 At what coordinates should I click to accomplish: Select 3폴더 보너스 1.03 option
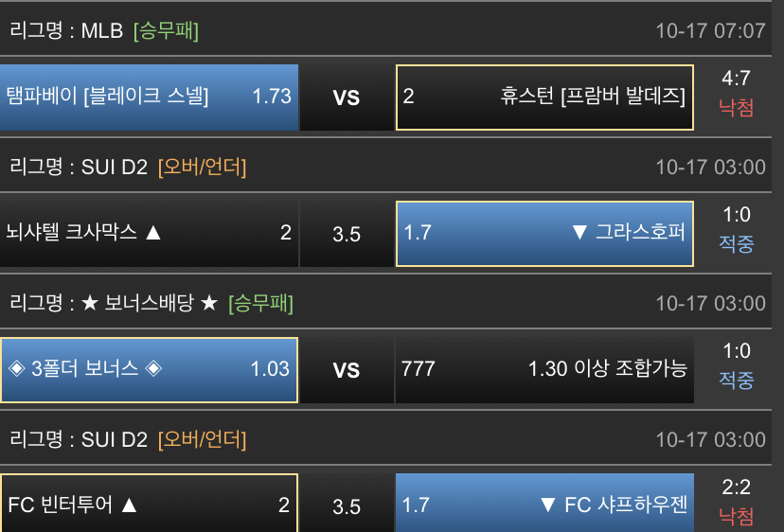pyautogui.click(x=150, y=369)
